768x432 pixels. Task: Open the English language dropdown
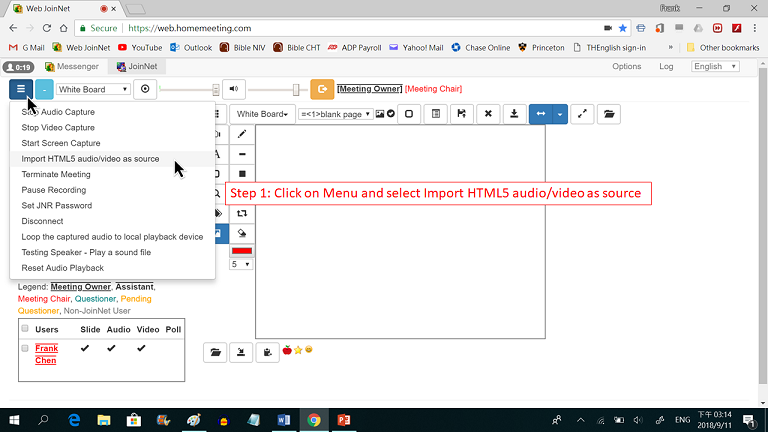(712, 67)
